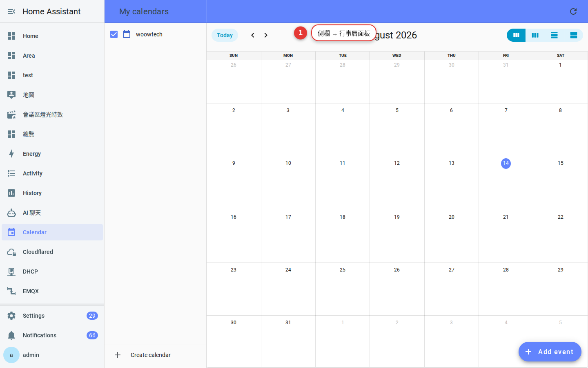The height and width of the screenshot is (368, 588).
Task: Click the Home Assistant title
Action: (x=51, y=11)
